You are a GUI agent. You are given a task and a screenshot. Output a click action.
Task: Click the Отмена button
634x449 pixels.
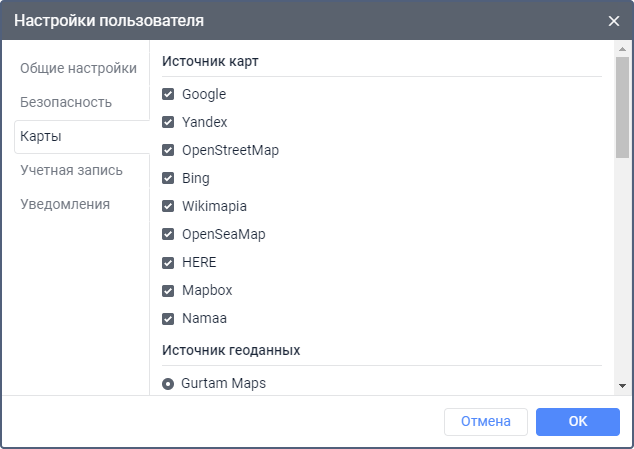(x=486, y=422)
